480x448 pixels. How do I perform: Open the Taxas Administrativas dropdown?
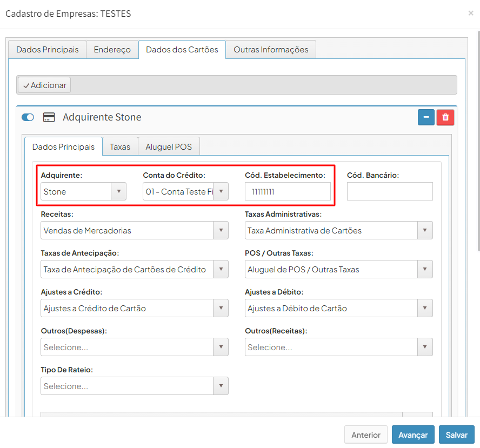(x=425, y=230)
